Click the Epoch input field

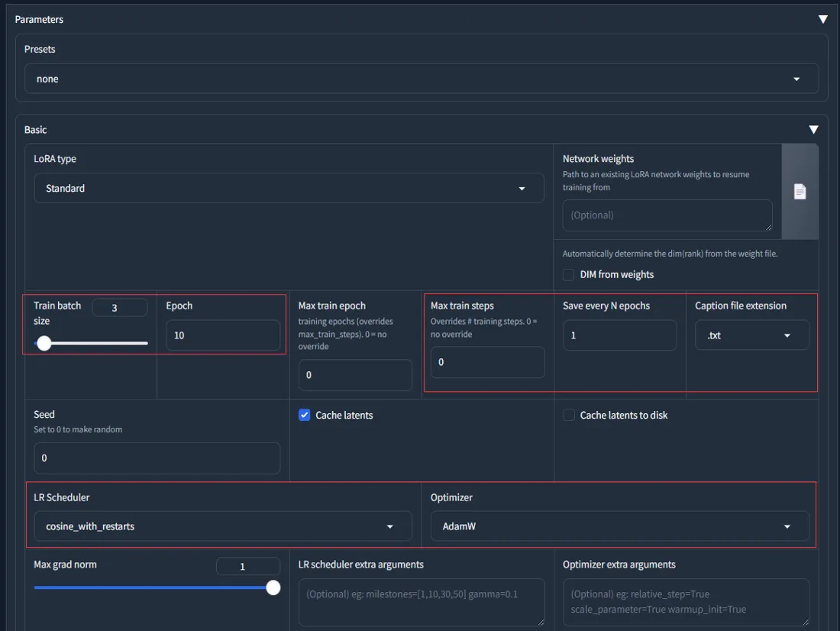click(223, 335)
